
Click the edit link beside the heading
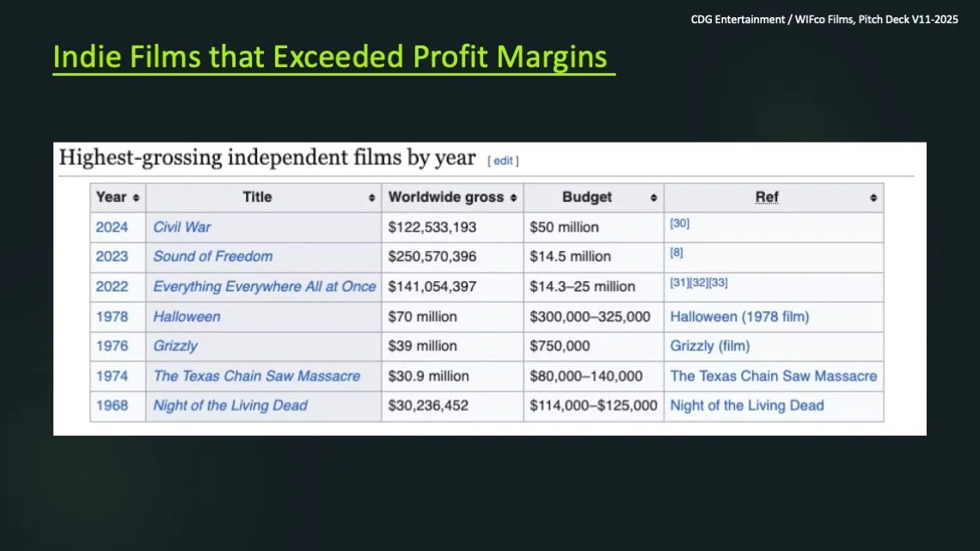coord(503,161)
